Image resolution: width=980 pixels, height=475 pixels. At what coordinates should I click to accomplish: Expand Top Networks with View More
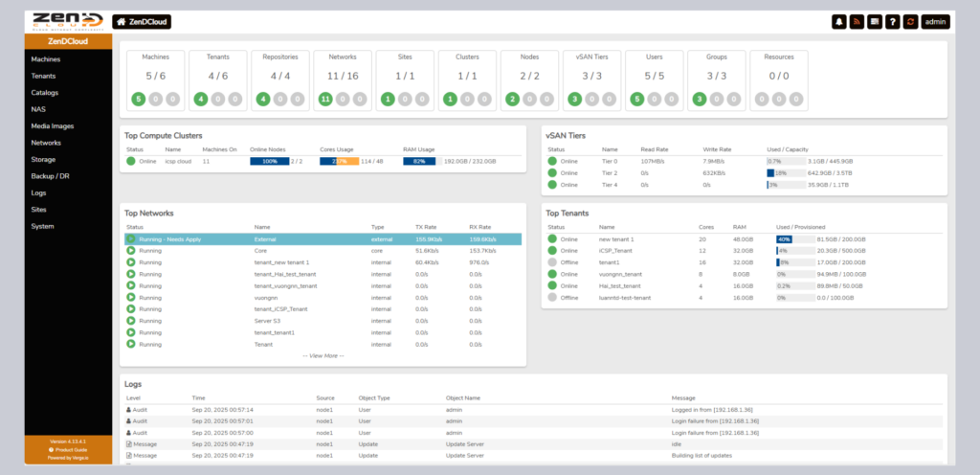click(323, 355)
